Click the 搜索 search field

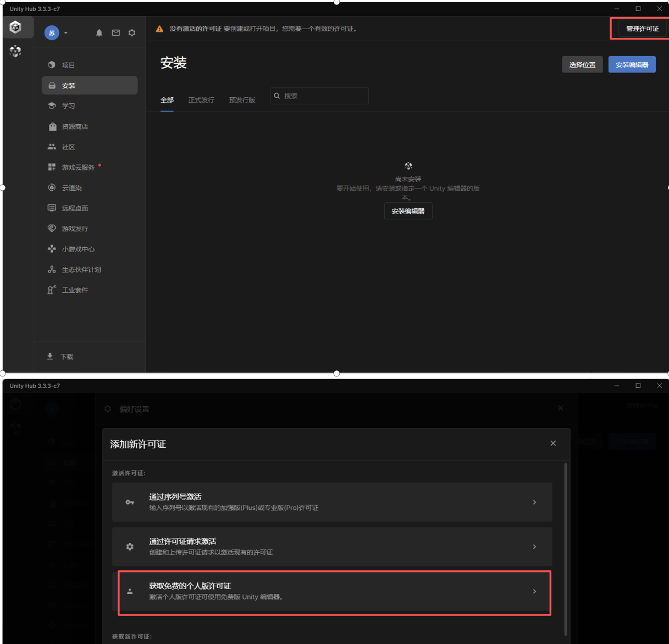[324, 96]
